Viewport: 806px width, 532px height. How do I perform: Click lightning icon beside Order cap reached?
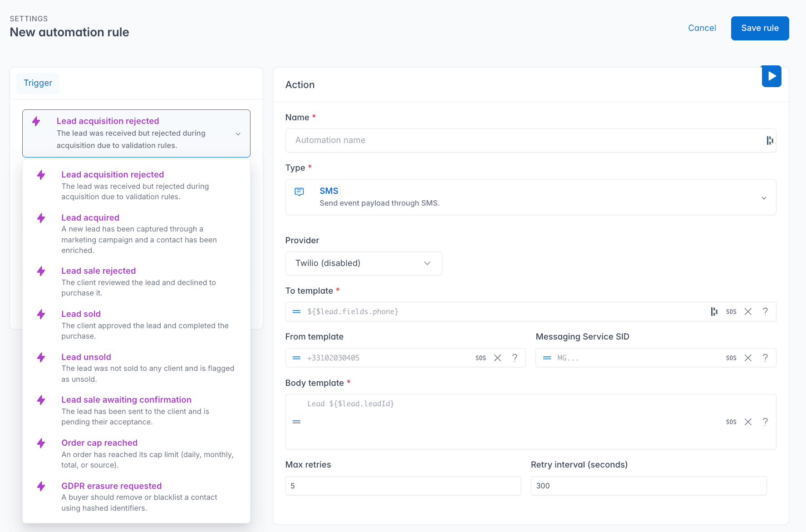click(x=41, y=443)
